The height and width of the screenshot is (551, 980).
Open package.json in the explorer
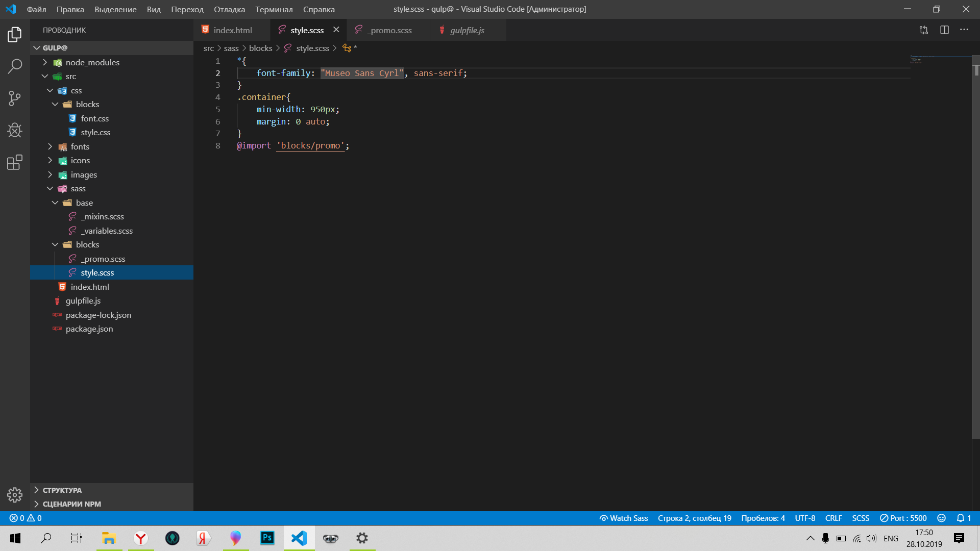(112, 329)
